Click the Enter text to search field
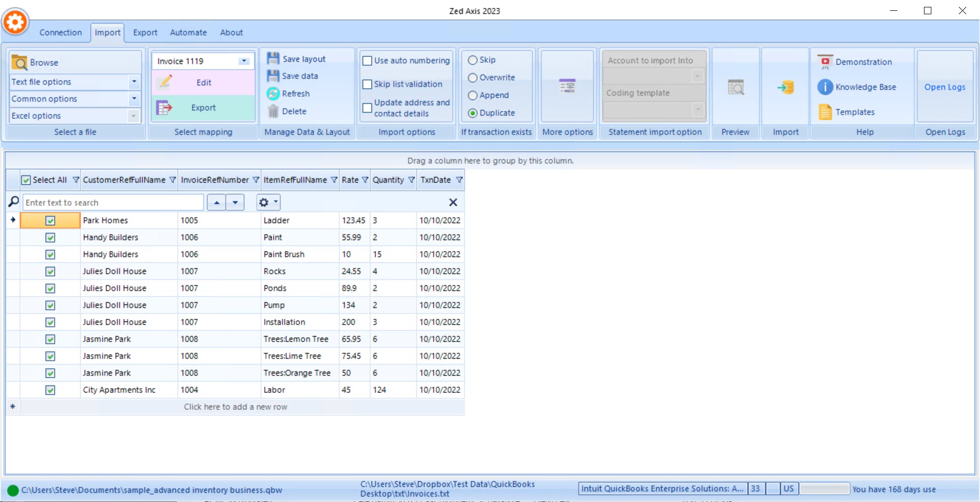The height and width of the screenshot is (502, 980). tap(113, 202)
